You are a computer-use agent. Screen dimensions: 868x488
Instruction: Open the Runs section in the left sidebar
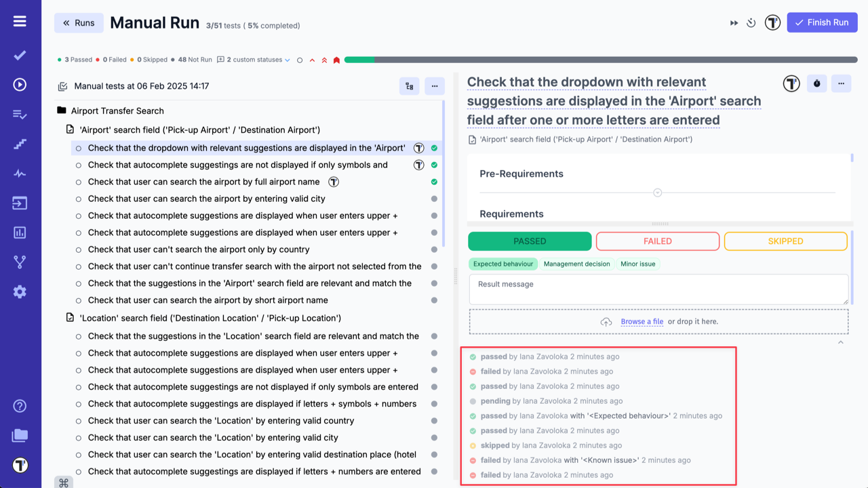pyautogui.click(x=19, y=84)
